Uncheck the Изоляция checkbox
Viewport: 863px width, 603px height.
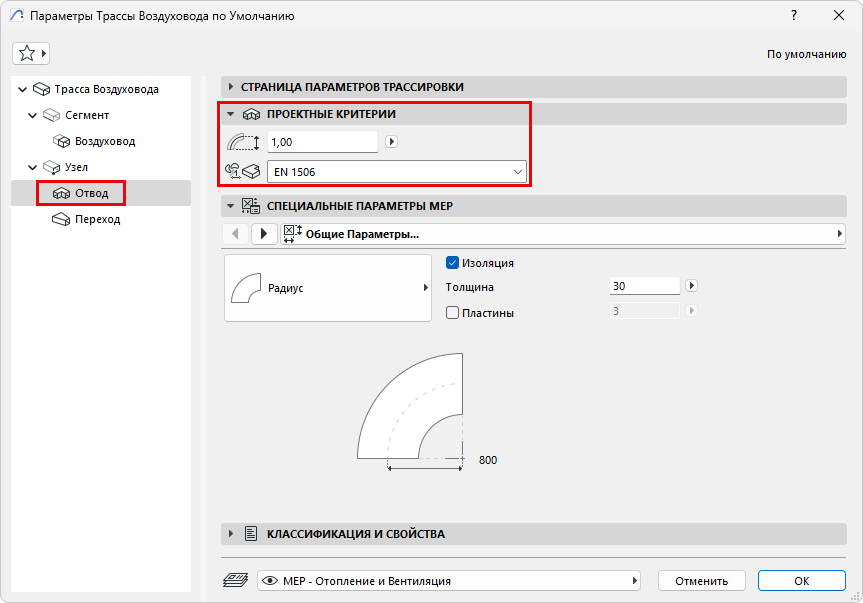point(452,263)
